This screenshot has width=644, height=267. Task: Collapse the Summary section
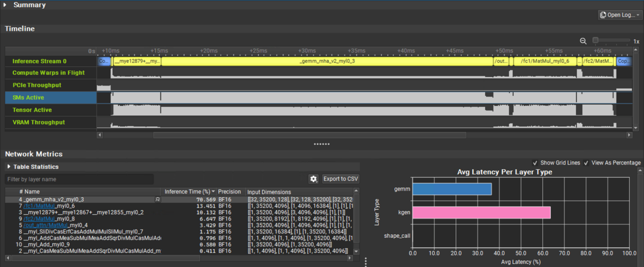pyautogui.click(x=4, y=5)
